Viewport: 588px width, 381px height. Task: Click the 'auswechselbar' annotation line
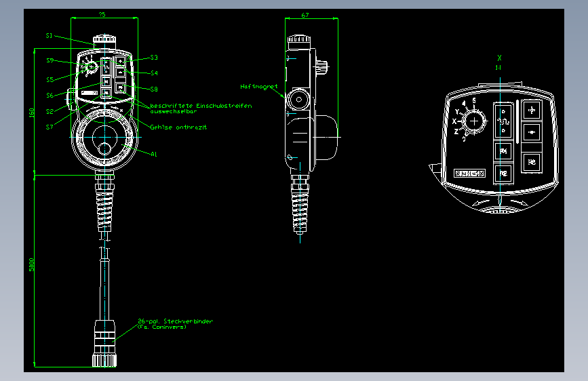pyautogui.click(x=173, y=111)
